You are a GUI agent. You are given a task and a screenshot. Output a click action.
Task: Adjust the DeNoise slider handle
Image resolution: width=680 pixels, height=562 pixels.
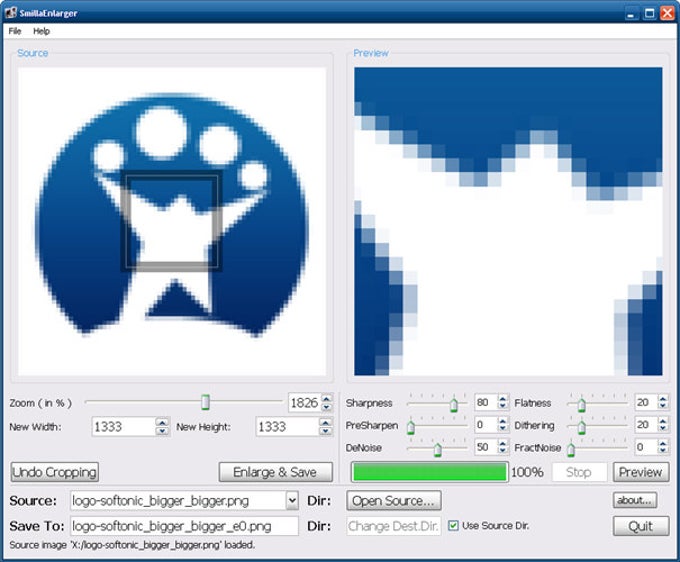(x=438, y=450)
